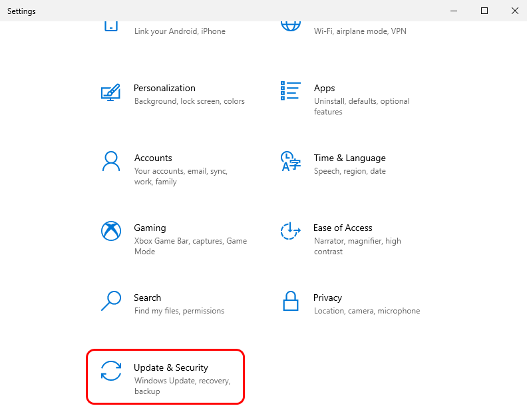Open Time & Language title
Viewport: 527px width, 420px height.
point(349,158)
